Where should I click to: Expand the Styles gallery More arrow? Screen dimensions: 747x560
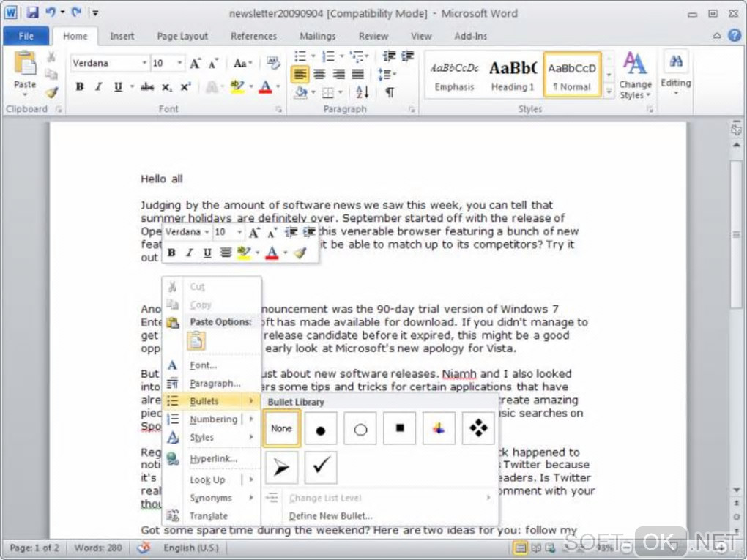[x=609, y=91]
